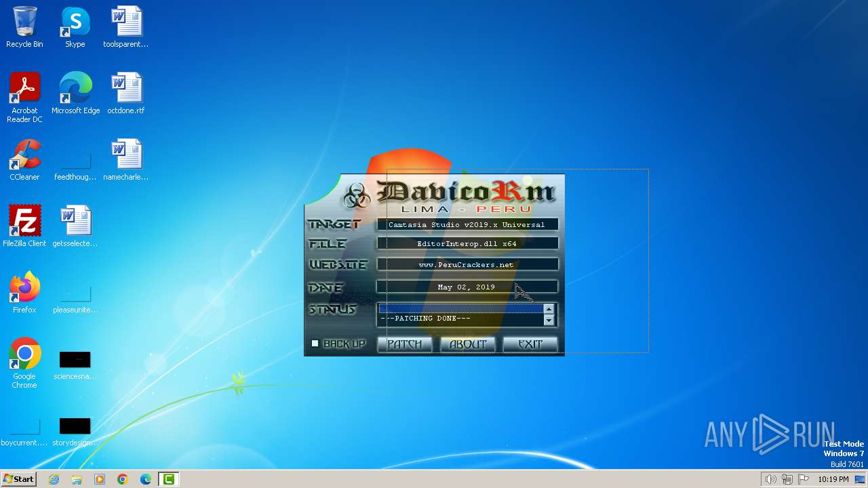Click the File field EditorInterop.dll x64
868x488 pixels.
click(467, 243)
